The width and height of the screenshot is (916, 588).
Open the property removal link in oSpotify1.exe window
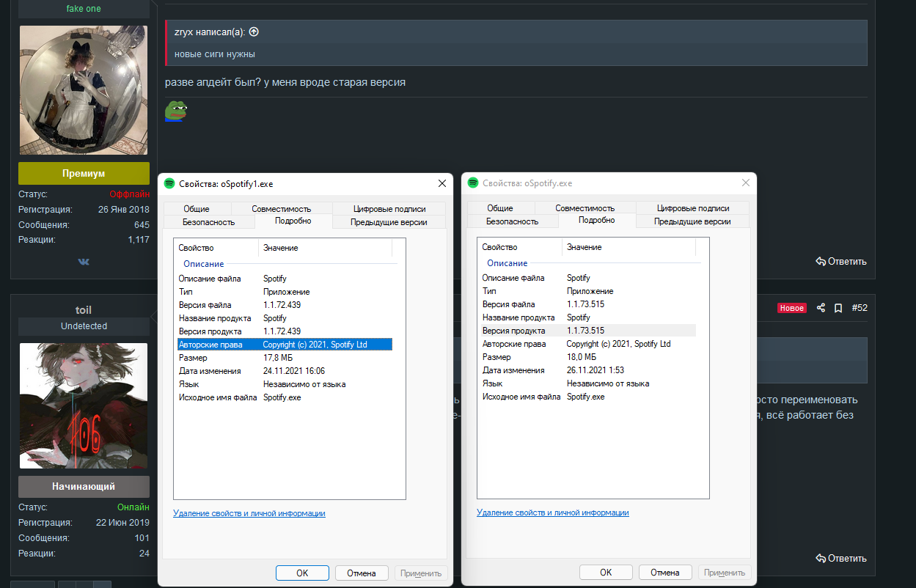point(249,513)
